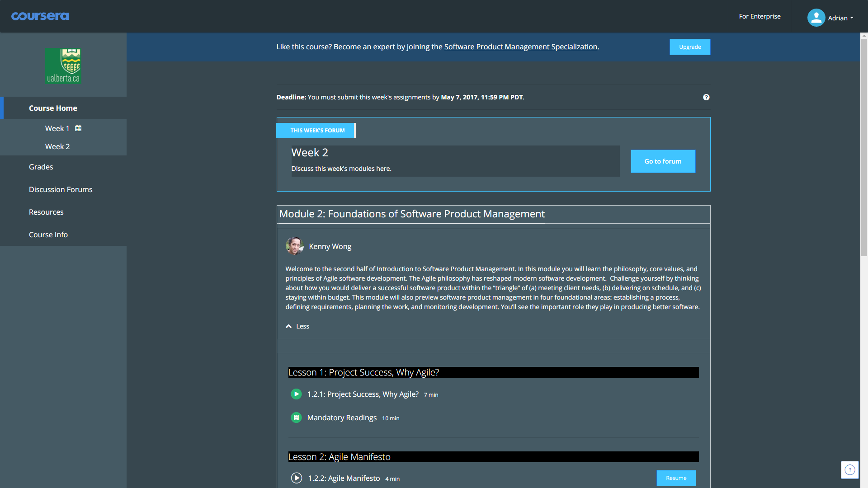This screenshot has width=868, height=488.
Task: Click Module 2 Foundations heading
Action: pyautogui.click(x=412, y=214)
